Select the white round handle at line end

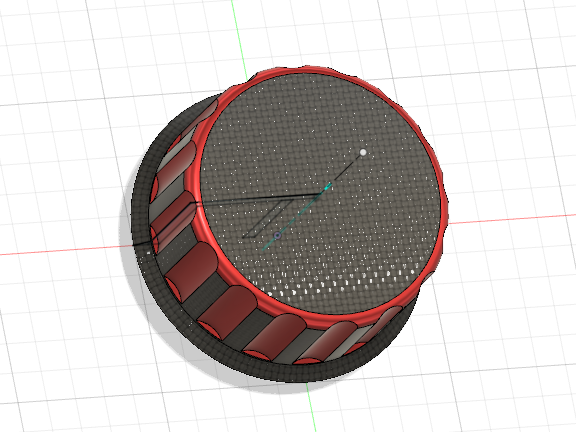click(x=363, y=152)
